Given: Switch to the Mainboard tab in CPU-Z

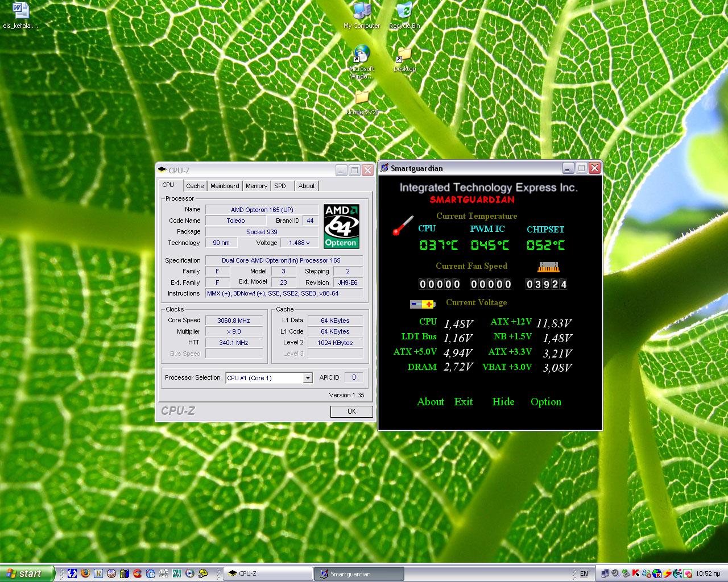Looking at the screenshot, I should [225, 186].
